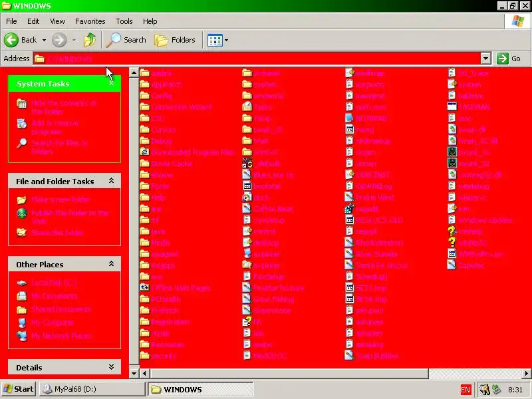The image size is (532, 399).
Task: Select the Connection Wizard folder name
Action: pyautogui.click(x=182, y=107)
